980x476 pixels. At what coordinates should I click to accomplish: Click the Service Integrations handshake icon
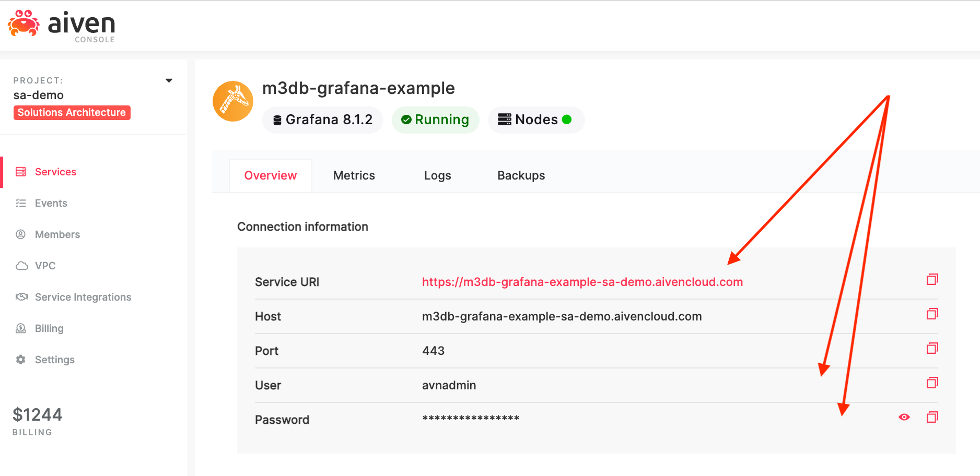point(22,297)
